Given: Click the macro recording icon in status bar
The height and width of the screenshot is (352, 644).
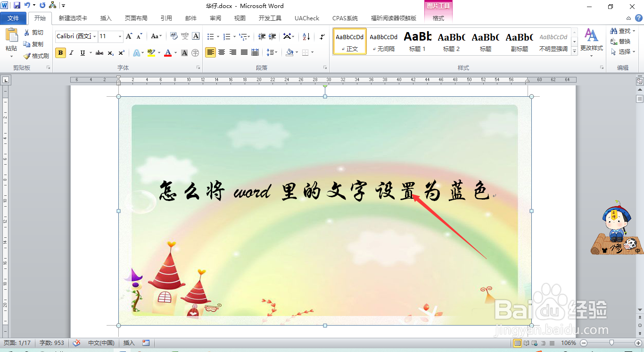Looking at the screenshot, I should [146, 343].
